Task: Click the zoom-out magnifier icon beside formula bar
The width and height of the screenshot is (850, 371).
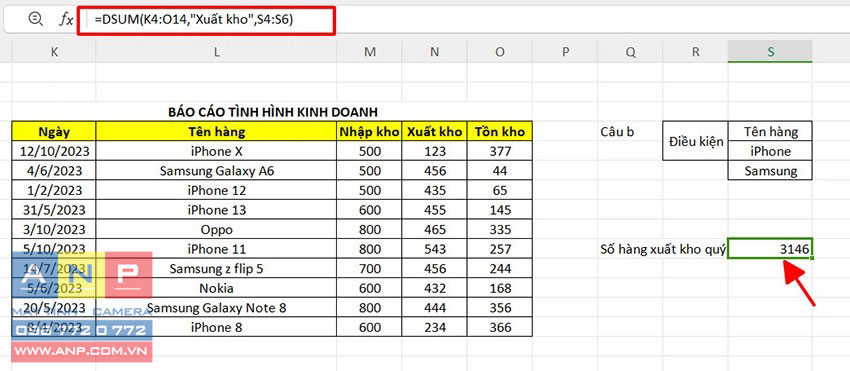Action: point(35,19)
